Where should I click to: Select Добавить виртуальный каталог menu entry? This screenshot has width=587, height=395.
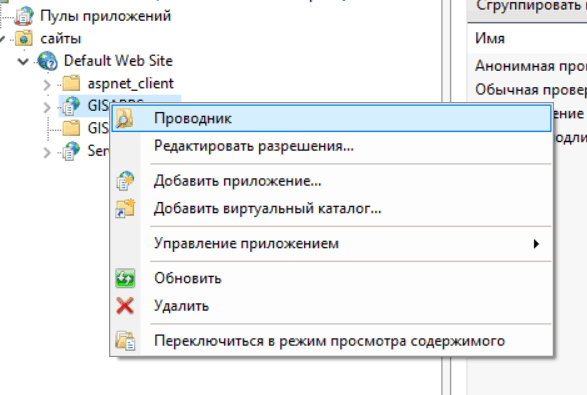[x=267, y=208]
